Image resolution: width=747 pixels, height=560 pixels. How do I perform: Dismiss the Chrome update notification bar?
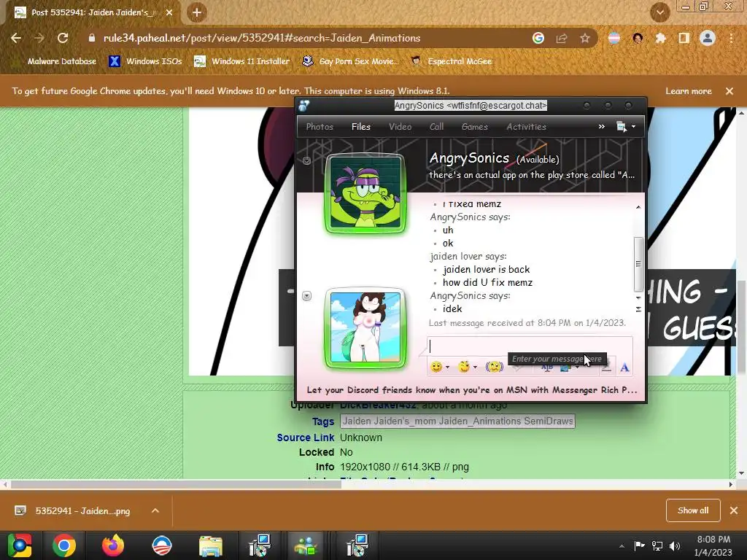point(729,91)
